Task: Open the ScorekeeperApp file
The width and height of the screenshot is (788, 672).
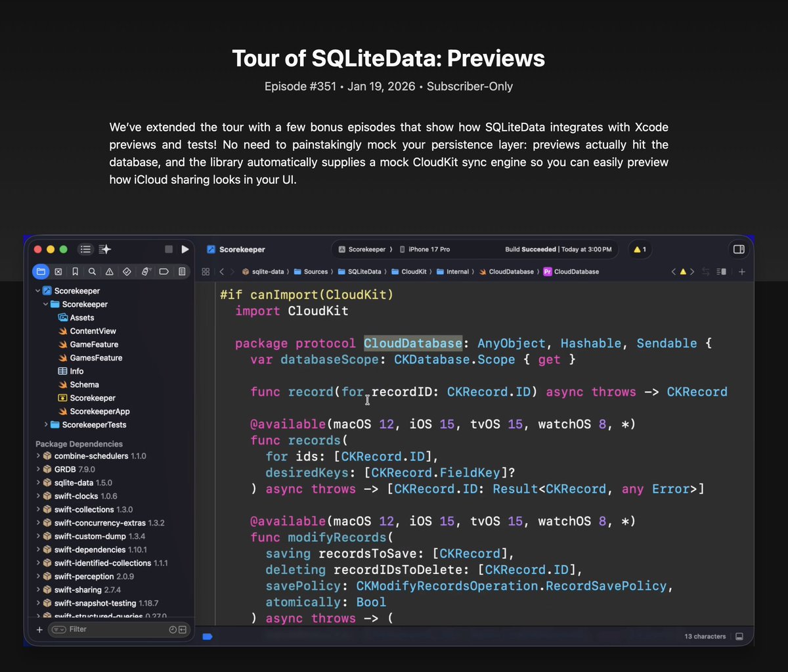Action: click(94, 411)
